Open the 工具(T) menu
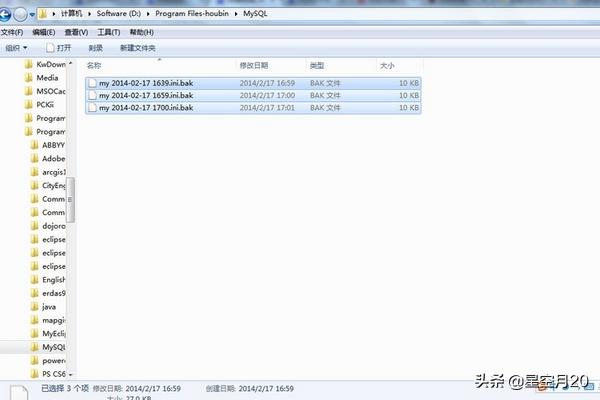Image resolution: width=600 pixels, height=400 pixels. point(109,33)
